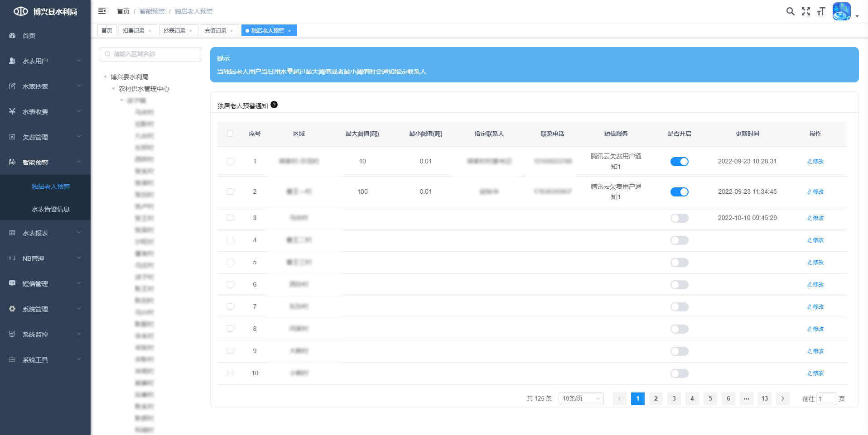
Task: Go to page 13
Action: [764, 398]
